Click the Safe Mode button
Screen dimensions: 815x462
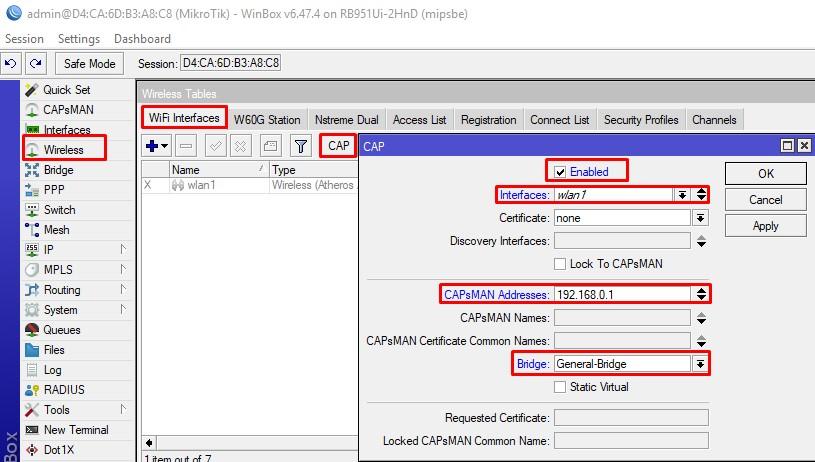[89, 63]
